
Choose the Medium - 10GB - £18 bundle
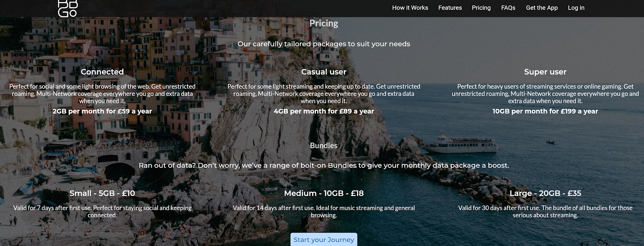coord(324,193)
